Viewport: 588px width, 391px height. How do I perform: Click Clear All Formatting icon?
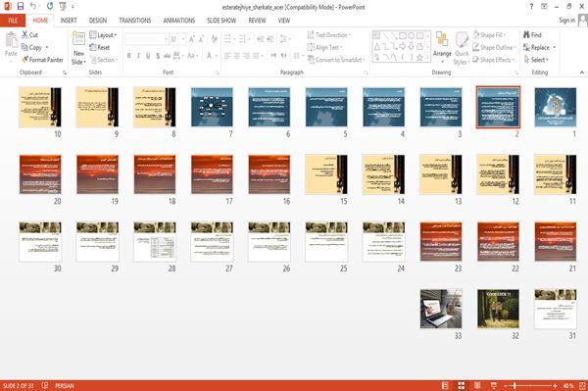tap(214, 39)
